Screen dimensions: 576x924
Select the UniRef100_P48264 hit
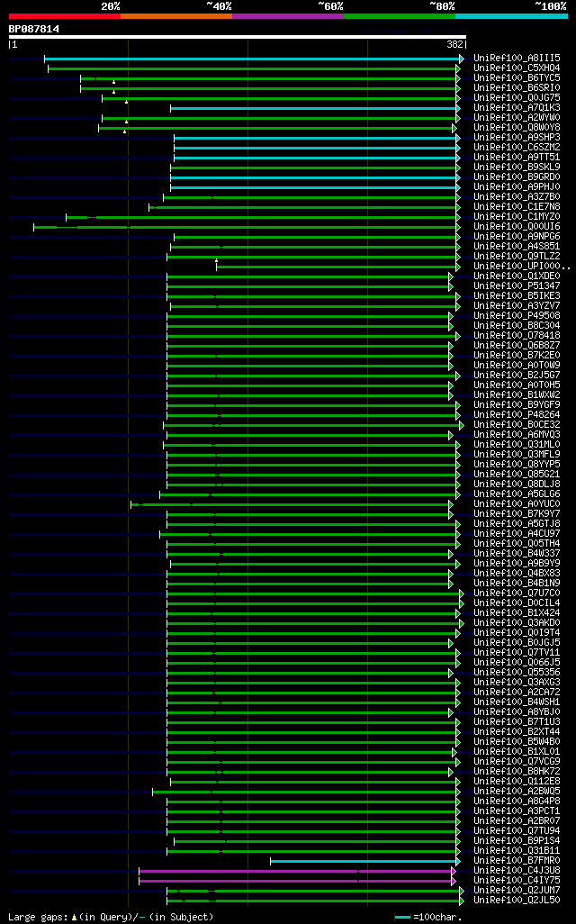point(517,415)
